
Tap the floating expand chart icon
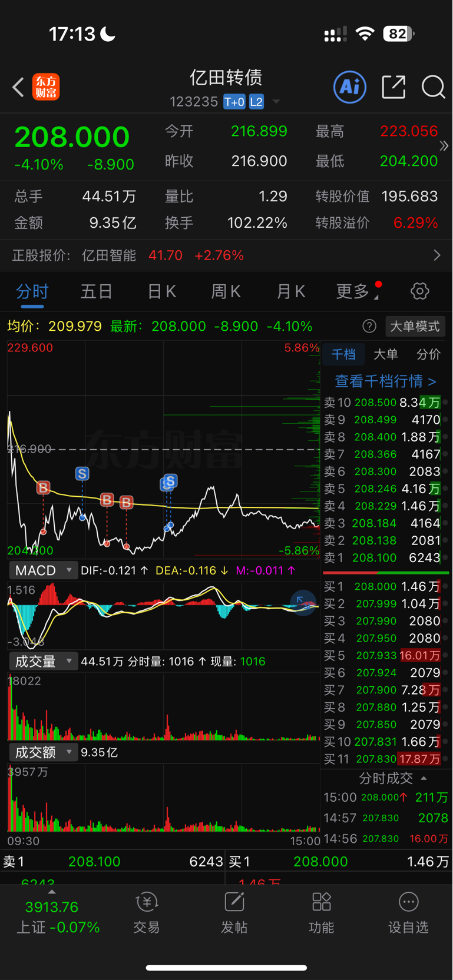pyautogui.click(x=303, y=602)
